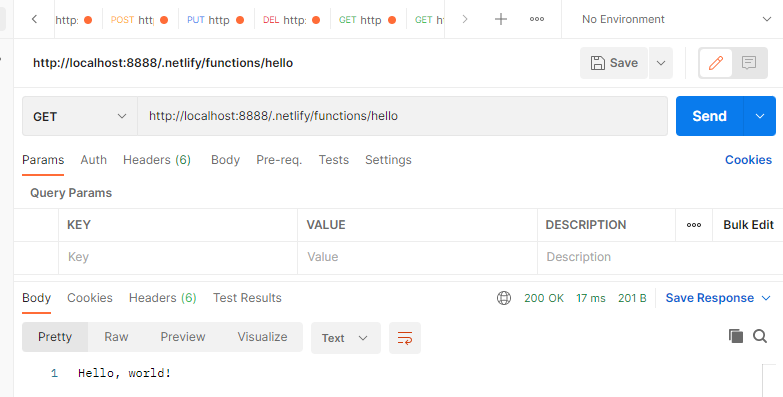Click the globe network info icon

(x=504, y=298)
